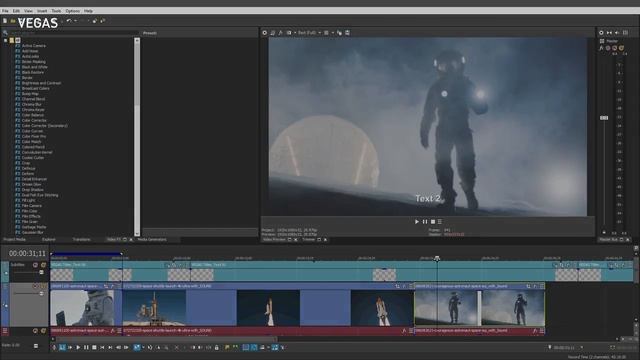Open the View menu
This screenshot has height=360, width=640.
[28, 11]
